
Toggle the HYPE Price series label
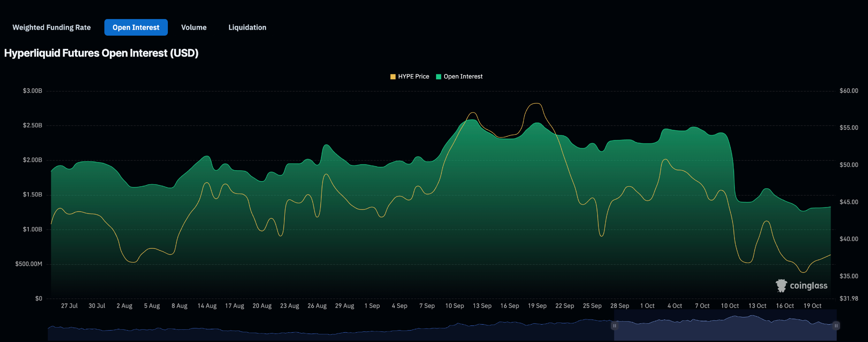(x=413, y=77)
